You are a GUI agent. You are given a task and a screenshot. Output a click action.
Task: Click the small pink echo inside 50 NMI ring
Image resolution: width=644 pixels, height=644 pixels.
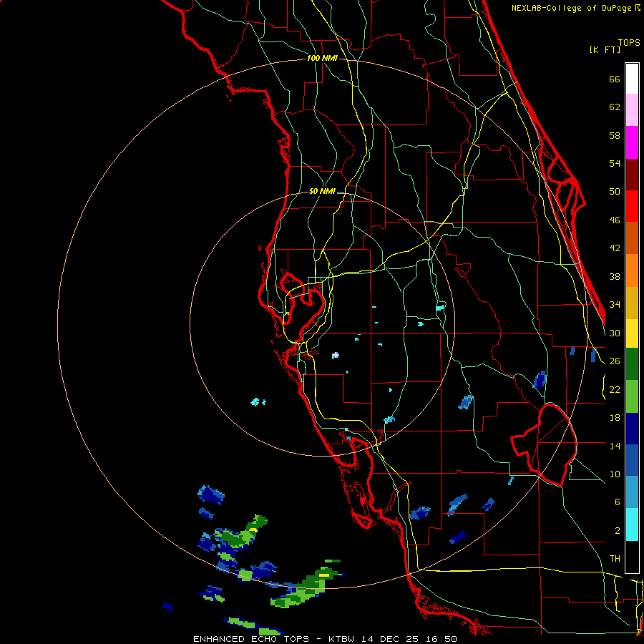click(336, 355)
